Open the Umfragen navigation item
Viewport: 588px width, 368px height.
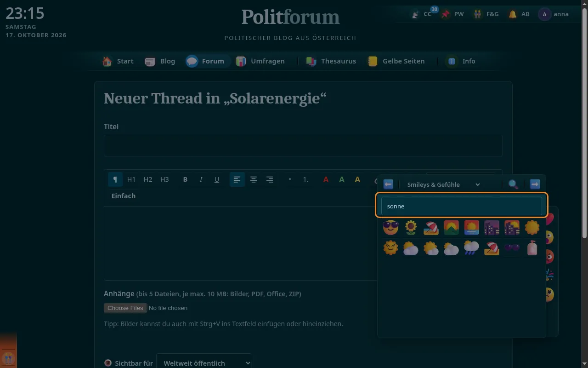[x=260, y=61]
